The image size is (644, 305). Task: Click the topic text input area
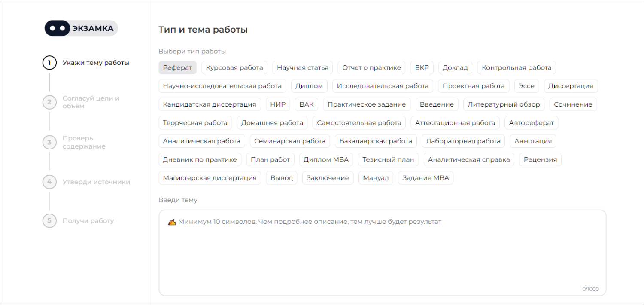pos(382,253)
